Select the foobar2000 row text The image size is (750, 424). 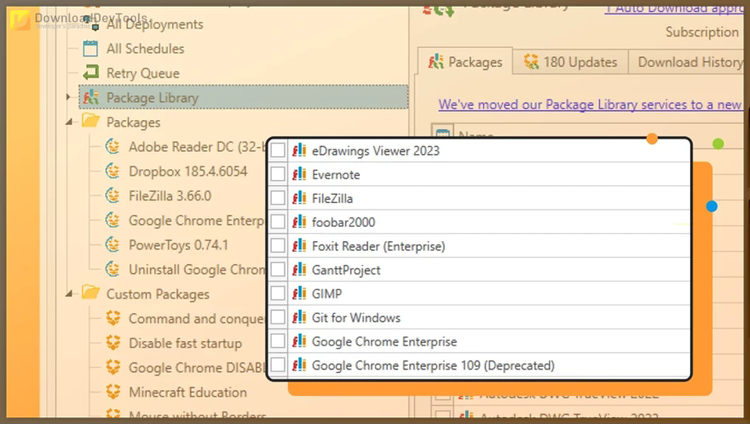tap(343, 223)
